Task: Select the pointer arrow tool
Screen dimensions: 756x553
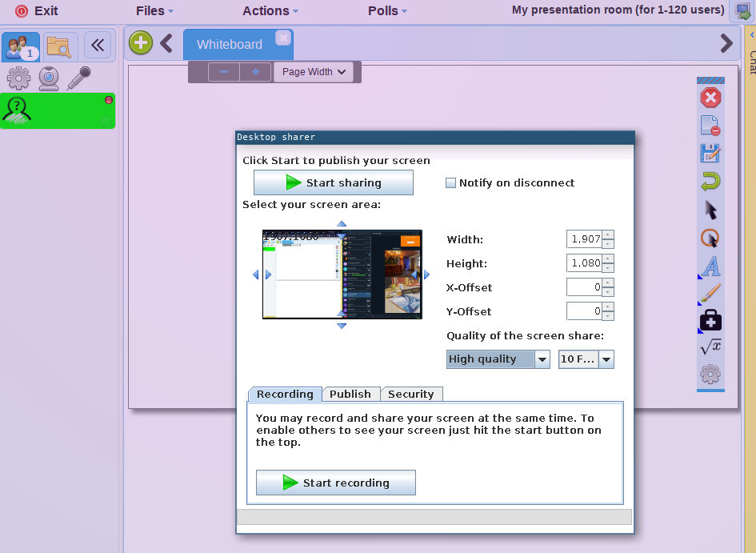Action: pyautogui.click(x=710, y=210)
